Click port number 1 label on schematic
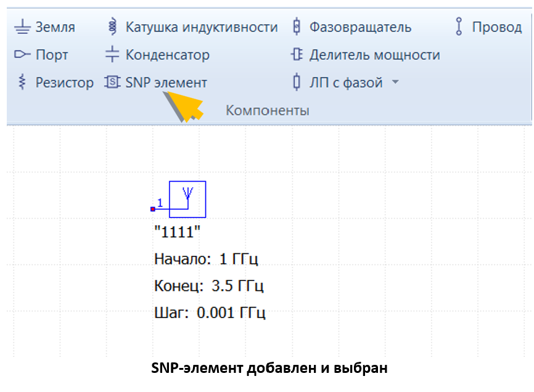534x392 pixels. click(x=160, y=203)
